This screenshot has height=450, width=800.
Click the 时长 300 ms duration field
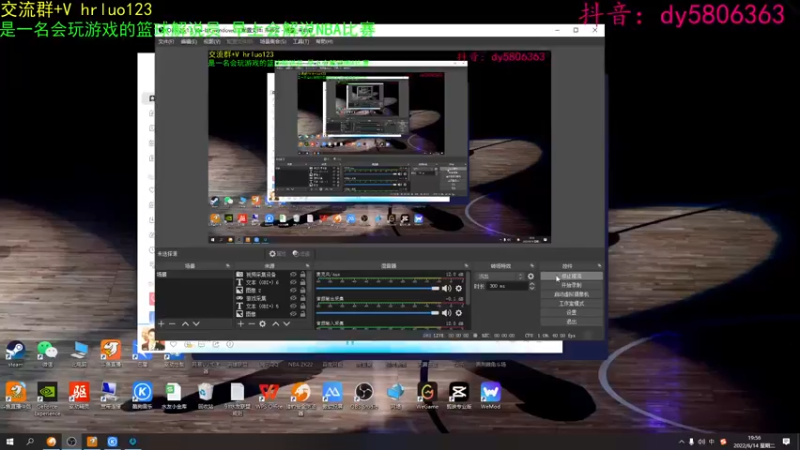(507, 286)
